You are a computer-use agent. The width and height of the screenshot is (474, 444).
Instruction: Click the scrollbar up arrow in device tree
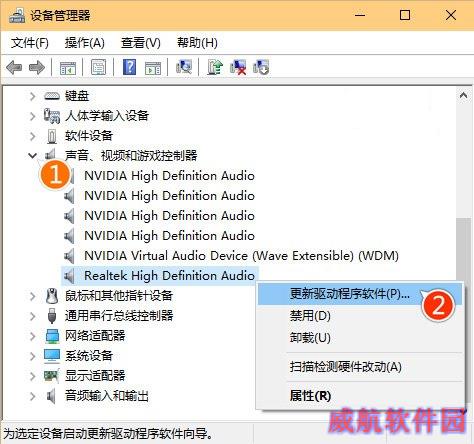463,96
